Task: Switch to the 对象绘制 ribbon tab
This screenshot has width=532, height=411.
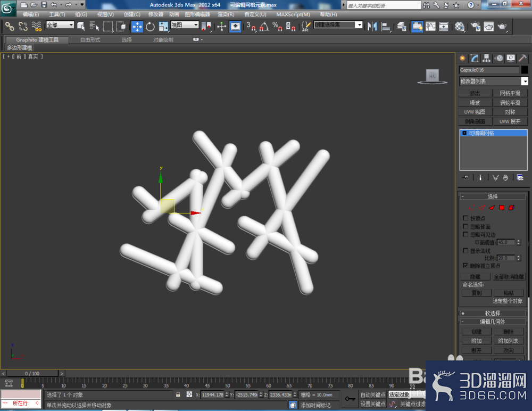Action: [163, 40]
